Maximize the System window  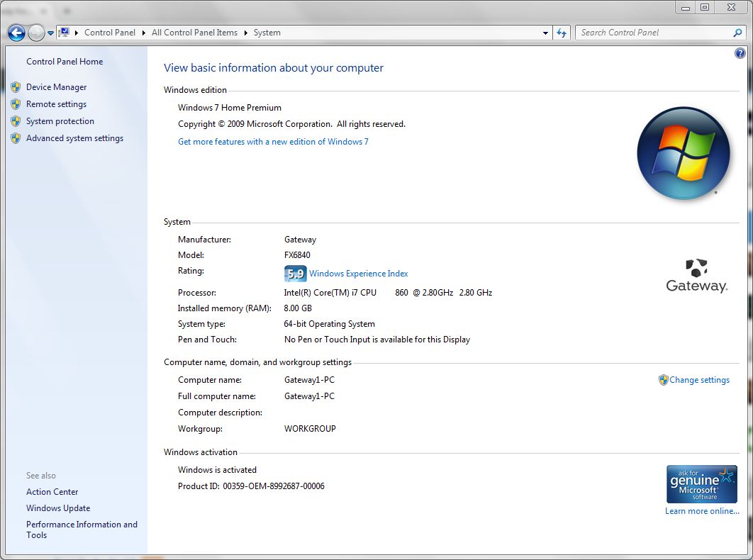coord(705,7)
